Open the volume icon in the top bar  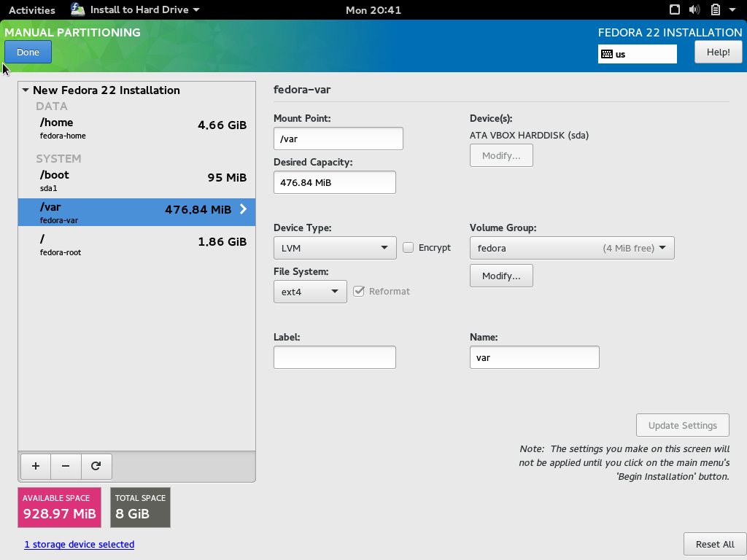[x=694, y=9]
